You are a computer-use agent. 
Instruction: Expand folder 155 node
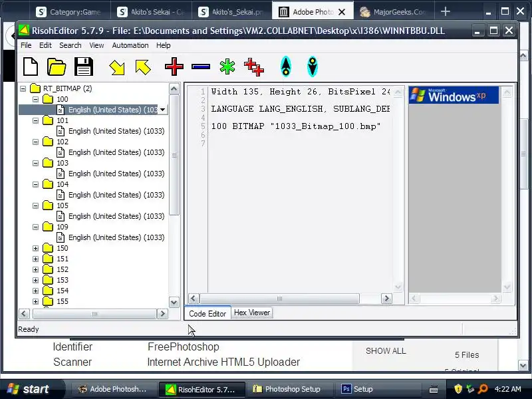35,301
